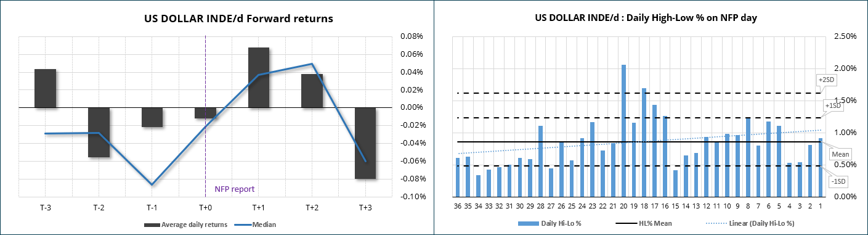Click the T-3 positive returns bar

(45, 88)
